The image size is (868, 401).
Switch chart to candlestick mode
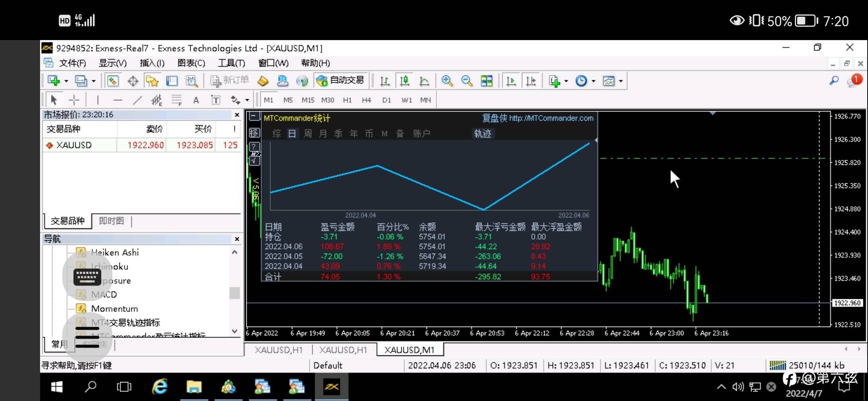(x=404, y=81)
